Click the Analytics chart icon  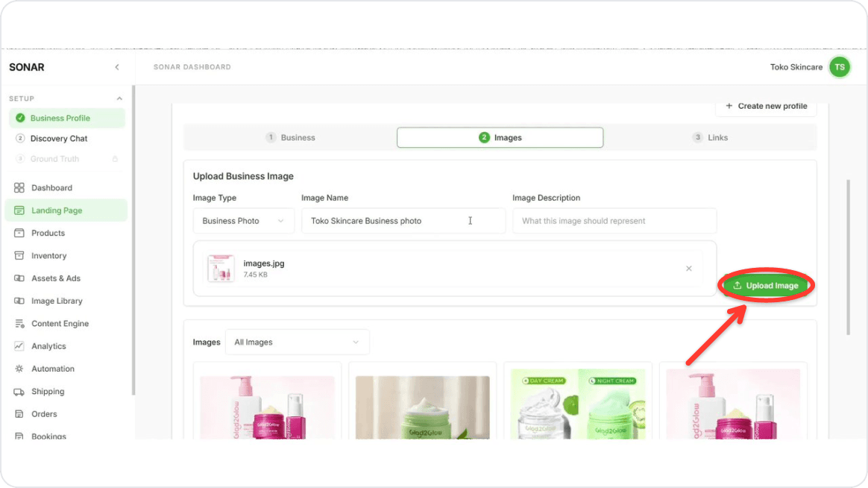[x=19, y=346]
